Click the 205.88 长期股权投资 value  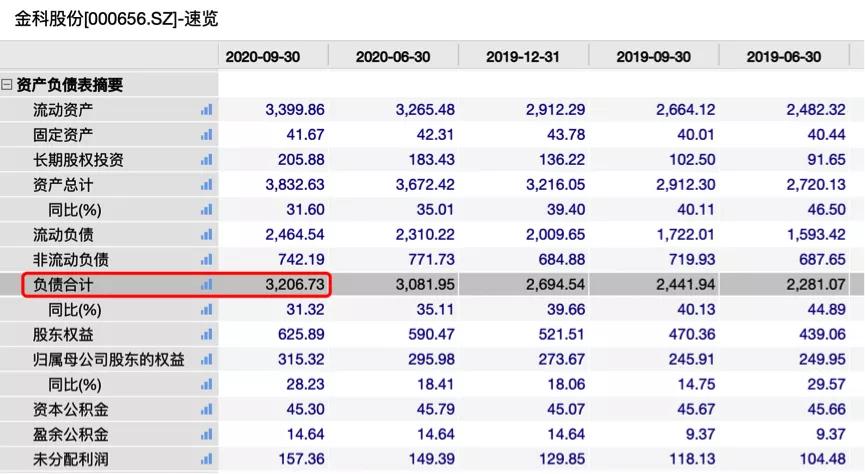pyautogui.click(x=301, y=160)
